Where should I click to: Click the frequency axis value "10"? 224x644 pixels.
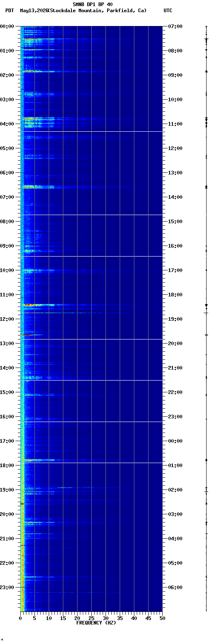49,618
